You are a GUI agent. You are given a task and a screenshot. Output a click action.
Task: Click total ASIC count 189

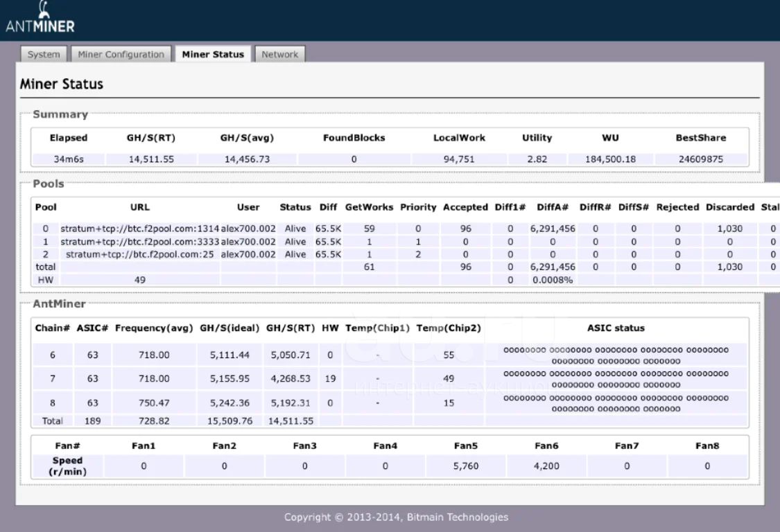coord(92,421)
